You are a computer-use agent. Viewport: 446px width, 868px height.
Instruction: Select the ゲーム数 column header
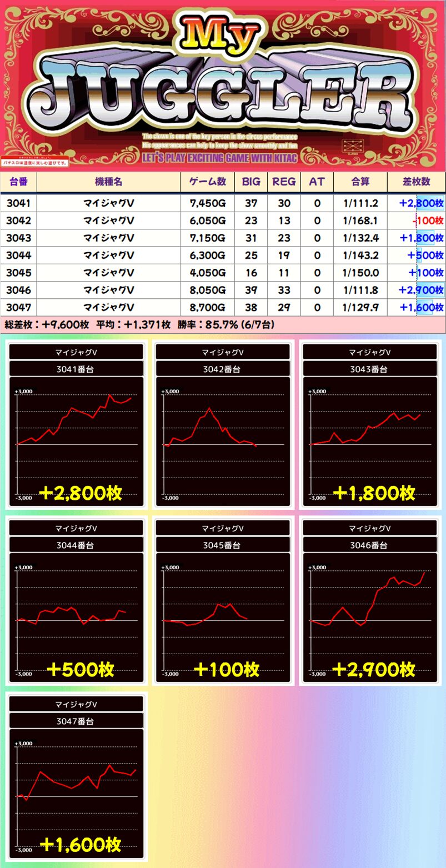208,182
